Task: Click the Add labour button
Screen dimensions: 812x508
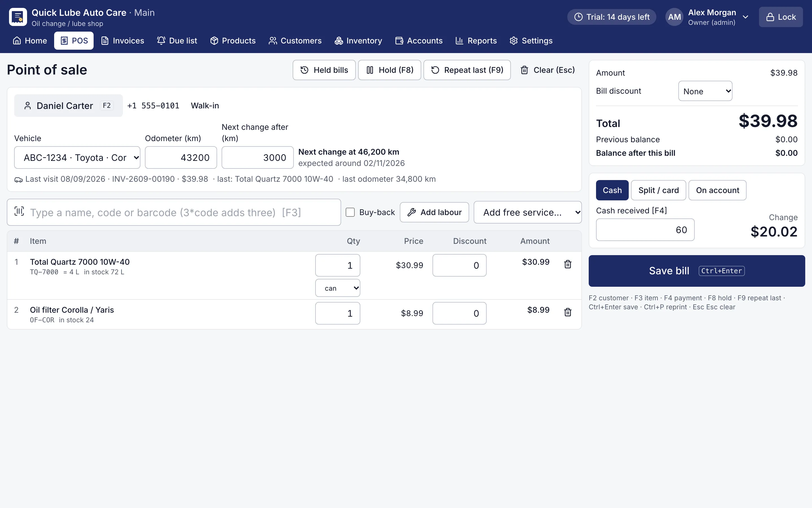Action: [434, 212]
